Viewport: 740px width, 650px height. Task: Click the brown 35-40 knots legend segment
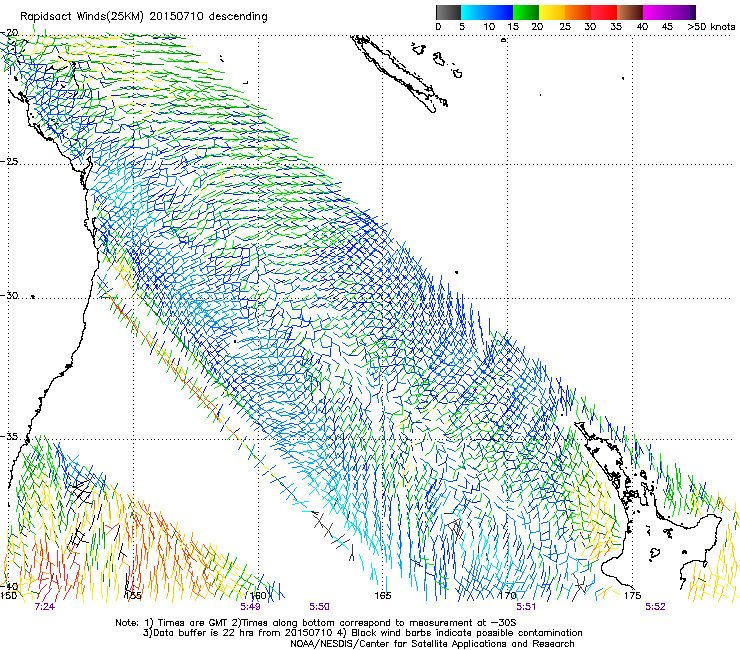(x=630, y=12)
